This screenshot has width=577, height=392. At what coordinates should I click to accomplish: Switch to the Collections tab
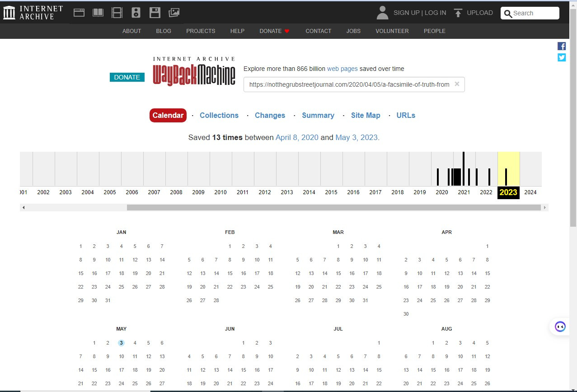(x=219, y=115)
